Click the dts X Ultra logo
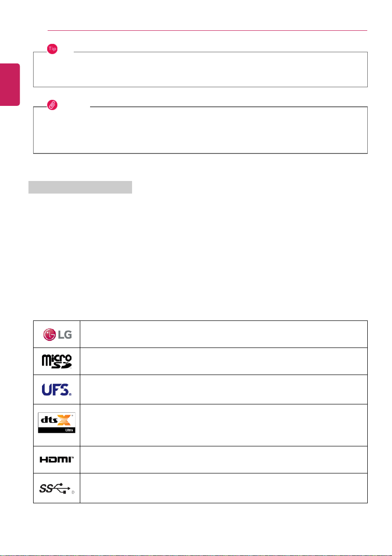Viewport: 392px width, 556px height. [57, 423]
